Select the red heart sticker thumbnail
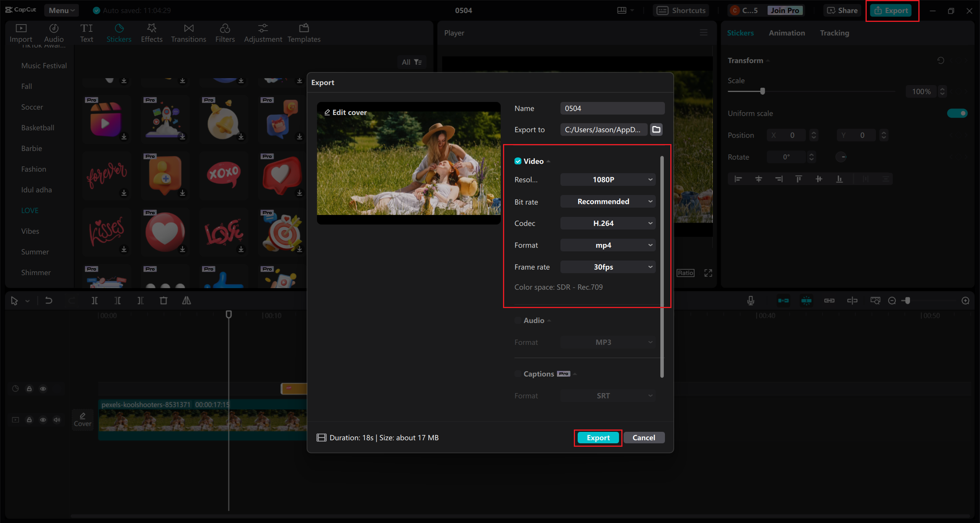Viewport: 980px width, 523px height. tap(165, 232)
